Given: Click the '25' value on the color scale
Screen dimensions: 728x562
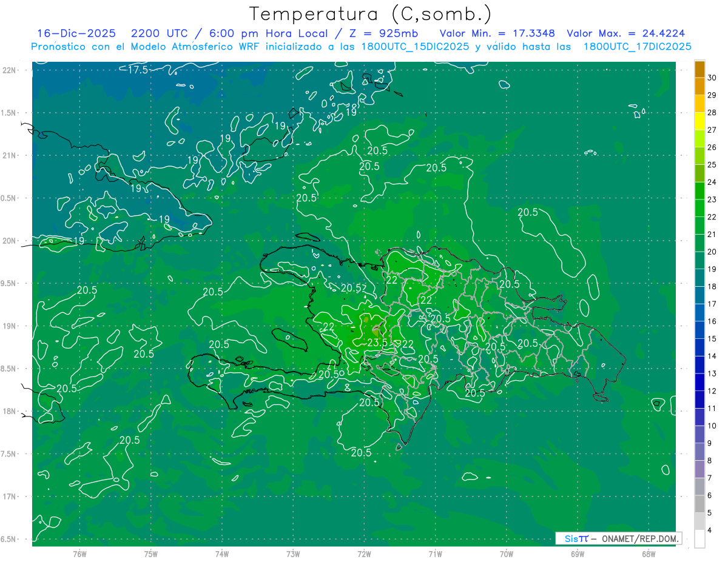Looking at the screenshot, I should (x=712, y=164).
